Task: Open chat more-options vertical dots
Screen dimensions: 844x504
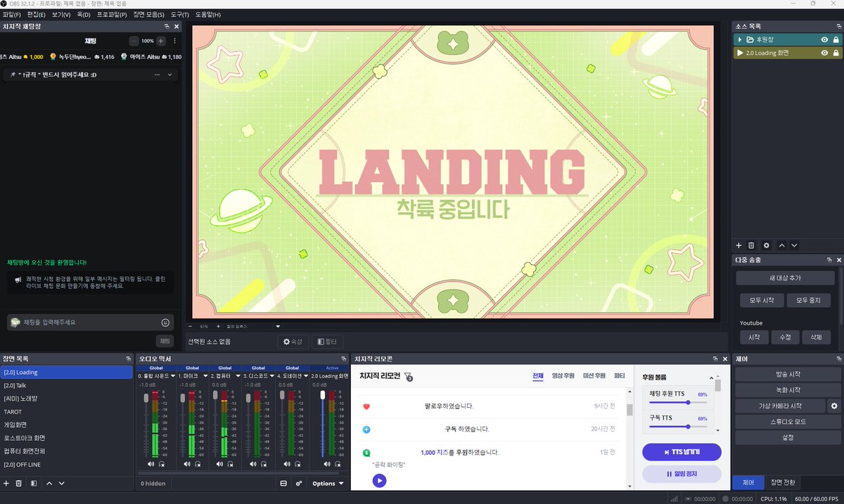Action: point(174,41)
